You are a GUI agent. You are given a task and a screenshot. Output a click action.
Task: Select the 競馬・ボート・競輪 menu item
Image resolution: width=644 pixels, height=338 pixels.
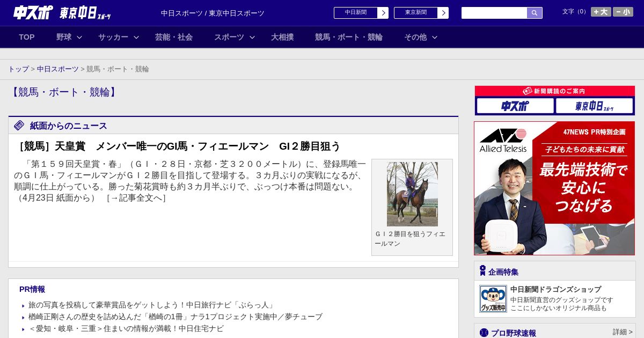pyautogui.click(x=349, y=37)
